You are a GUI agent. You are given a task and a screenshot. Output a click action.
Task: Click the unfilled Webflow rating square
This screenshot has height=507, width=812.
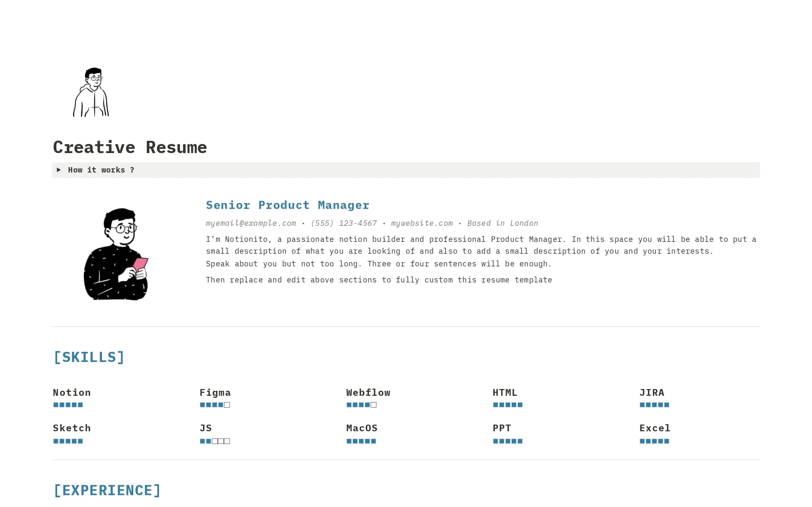pyautogui.click(x=373, y=405)
